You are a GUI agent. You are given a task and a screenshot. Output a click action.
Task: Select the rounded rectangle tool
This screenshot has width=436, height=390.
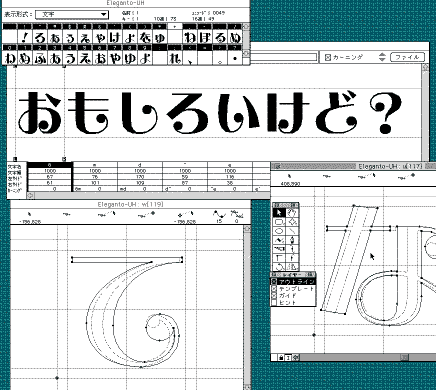coord(279,222)
